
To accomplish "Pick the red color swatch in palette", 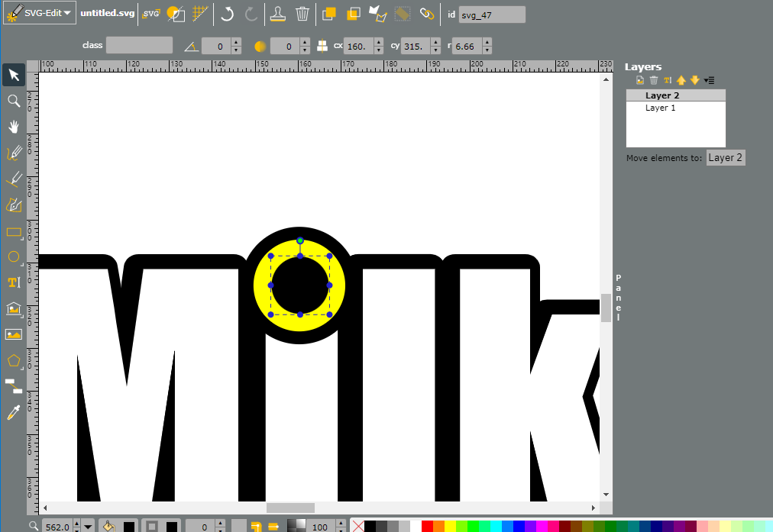I will 427,526.
